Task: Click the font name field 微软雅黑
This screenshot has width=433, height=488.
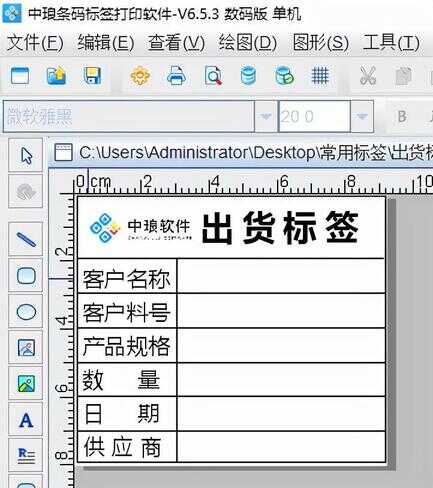Action: point(129,116)
